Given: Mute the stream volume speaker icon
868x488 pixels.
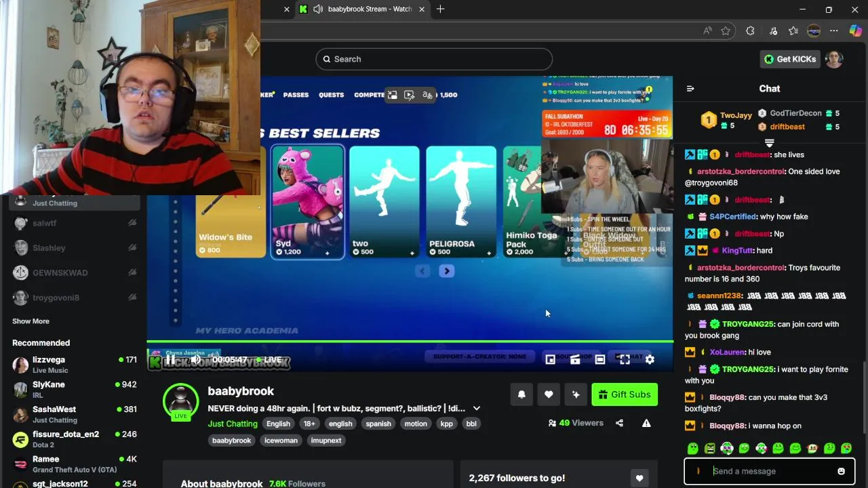Looking at the screenshot, I should coord(195,360).
